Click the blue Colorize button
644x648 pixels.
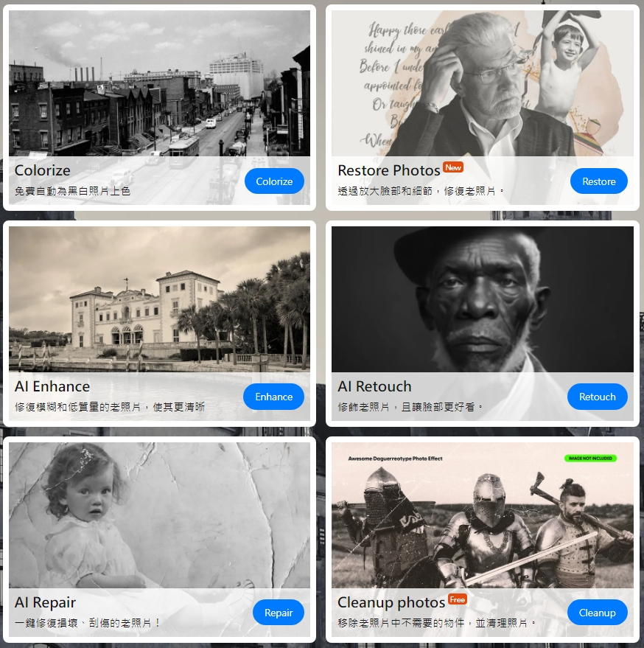[274, 181]
